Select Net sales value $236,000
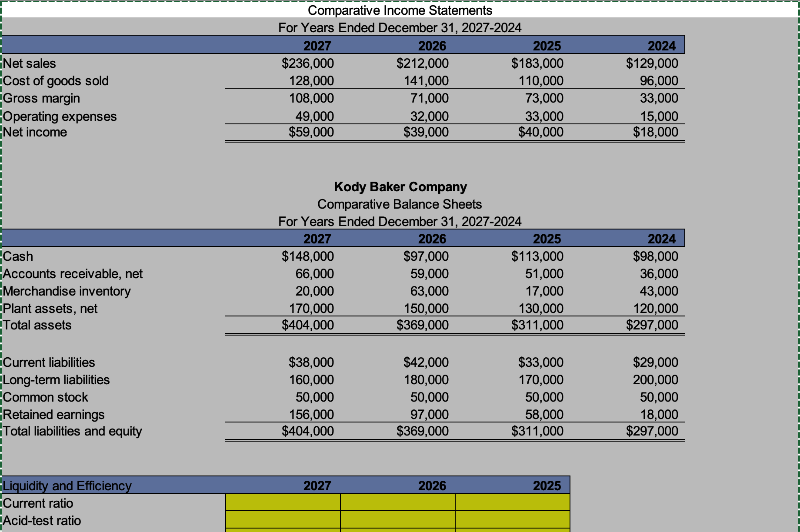 click(x=308, y=63)
